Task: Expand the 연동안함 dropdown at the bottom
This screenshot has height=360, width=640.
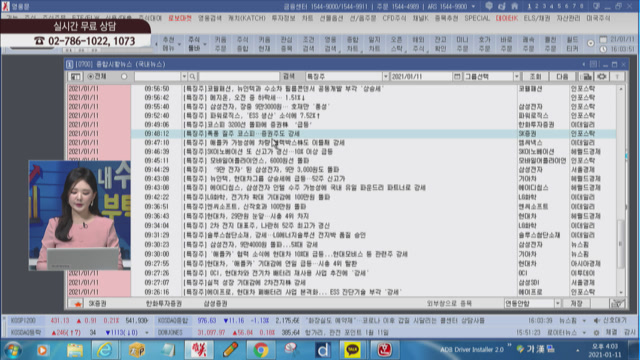Action: pyautogui.click(x=557, y=303)
